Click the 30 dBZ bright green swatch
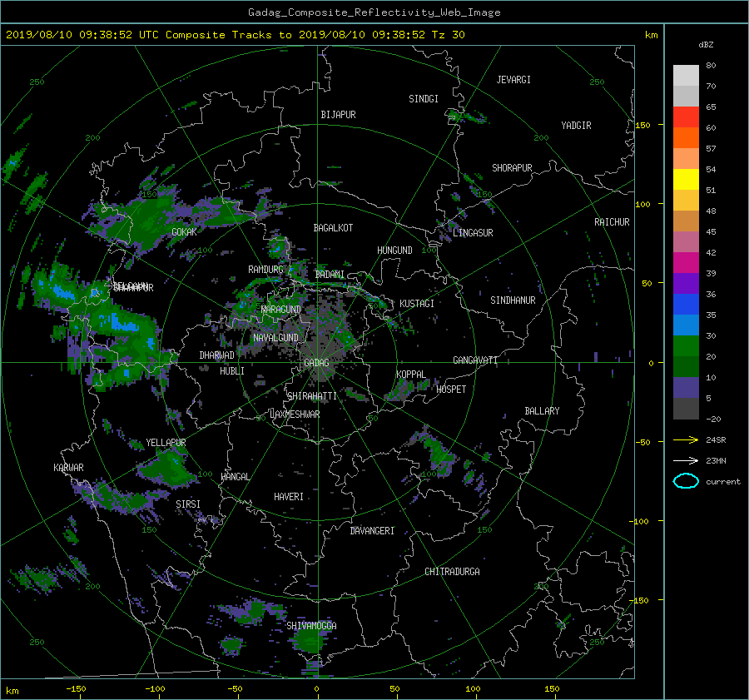Image resolution: width=749 pixels, height=700 pixels. [x=686, y=345]
